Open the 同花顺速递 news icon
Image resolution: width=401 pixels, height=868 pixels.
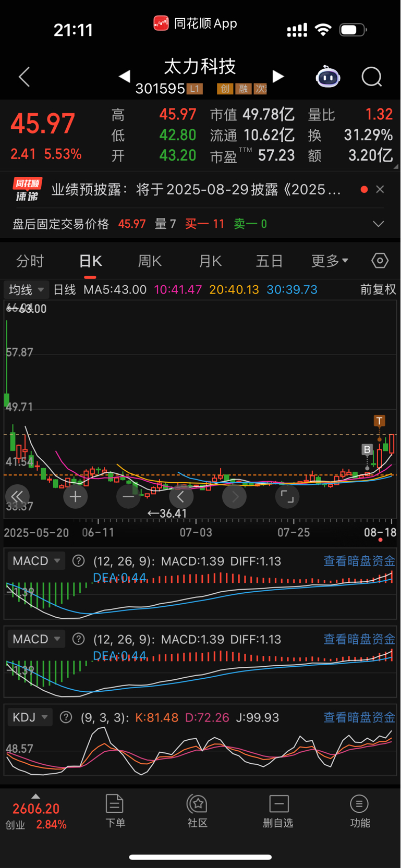27,189
